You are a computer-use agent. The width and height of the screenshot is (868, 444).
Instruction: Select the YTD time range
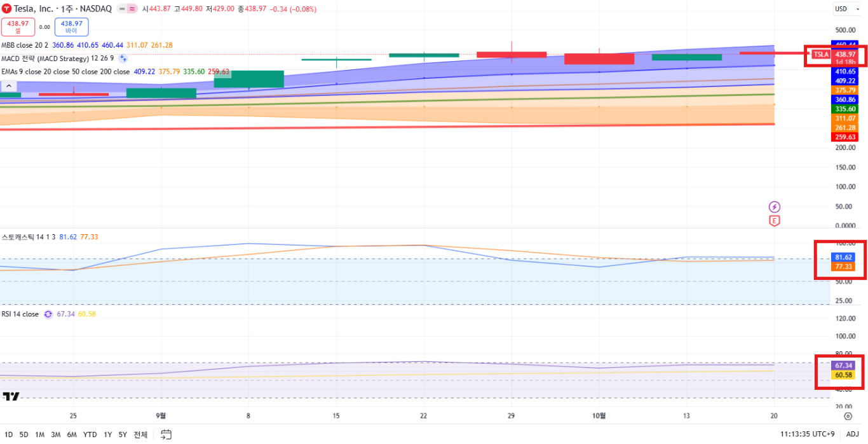click(x=90, y=434)
